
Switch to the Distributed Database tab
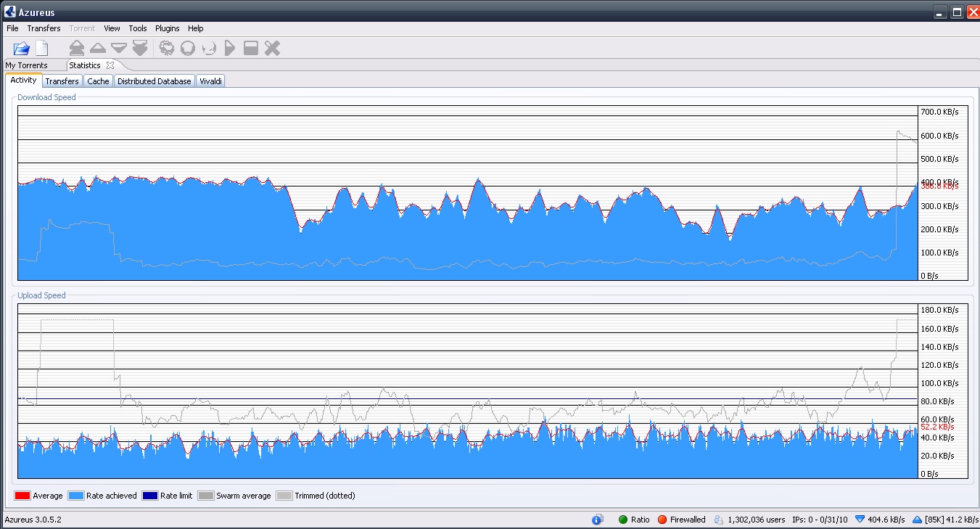point(154,81)
